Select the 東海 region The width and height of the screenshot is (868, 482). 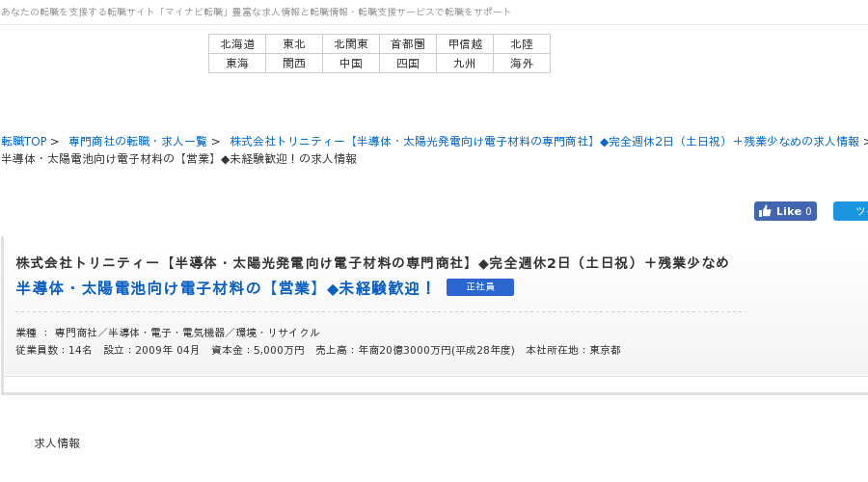click(x=237, y=63)
